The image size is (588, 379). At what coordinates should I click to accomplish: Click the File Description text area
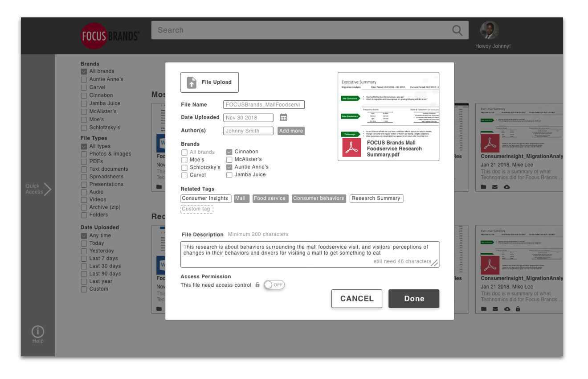click(310, 255)
